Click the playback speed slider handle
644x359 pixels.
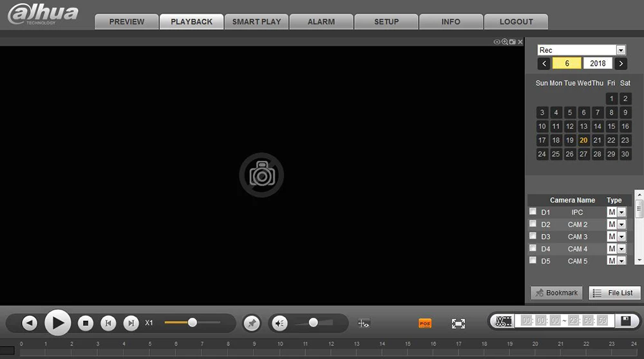coord(192,322)
